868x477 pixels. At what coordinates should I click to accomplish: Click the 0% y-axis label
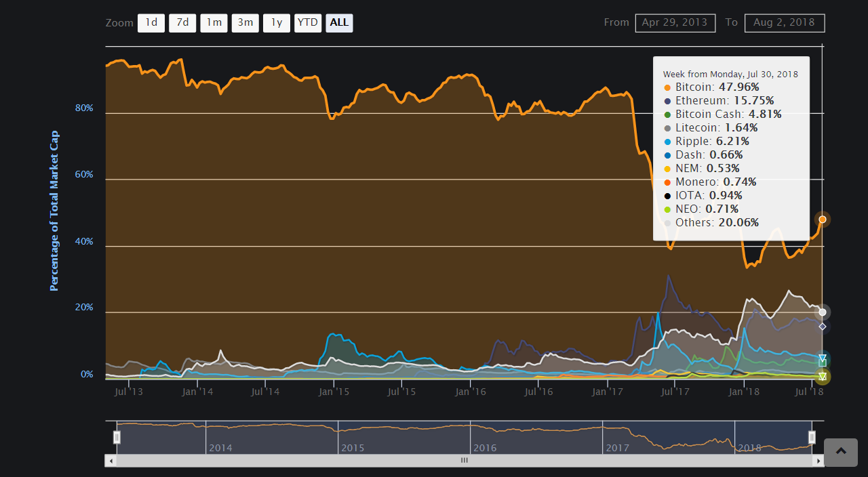87,375
